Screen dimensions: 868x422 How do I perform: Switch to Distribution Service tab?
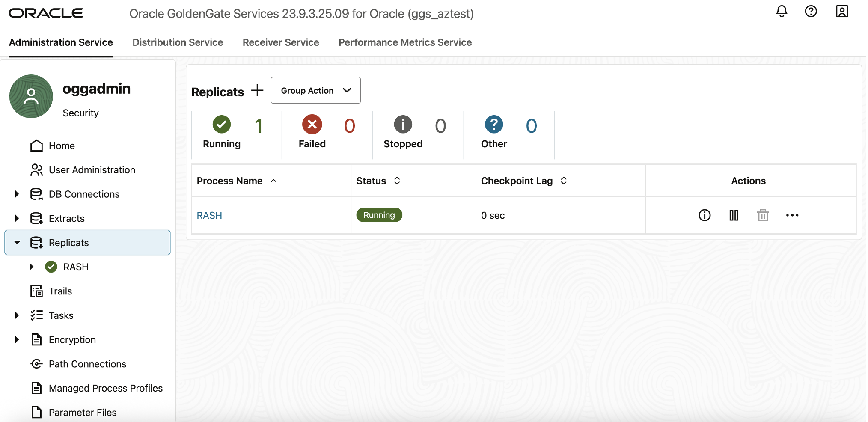point(178,42)
